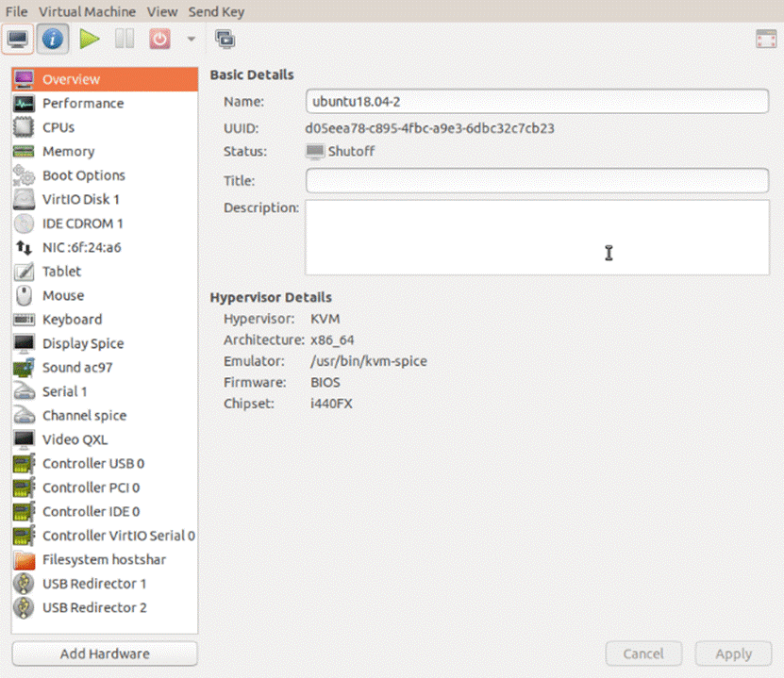Viewport: 784px width, 678px height.
Task: Click the blue hardware details info icon
Action: click(x=54, y=39)
